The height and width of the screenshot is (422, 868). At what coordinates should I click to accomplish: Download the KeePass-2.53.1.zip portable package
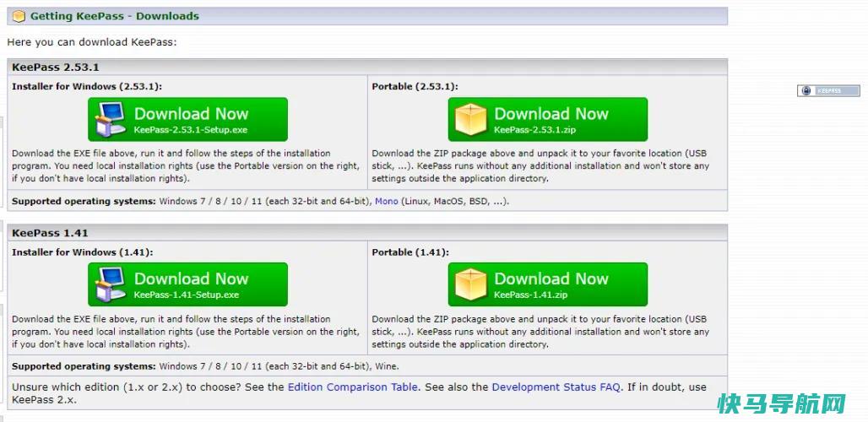(x=547, y=120)
